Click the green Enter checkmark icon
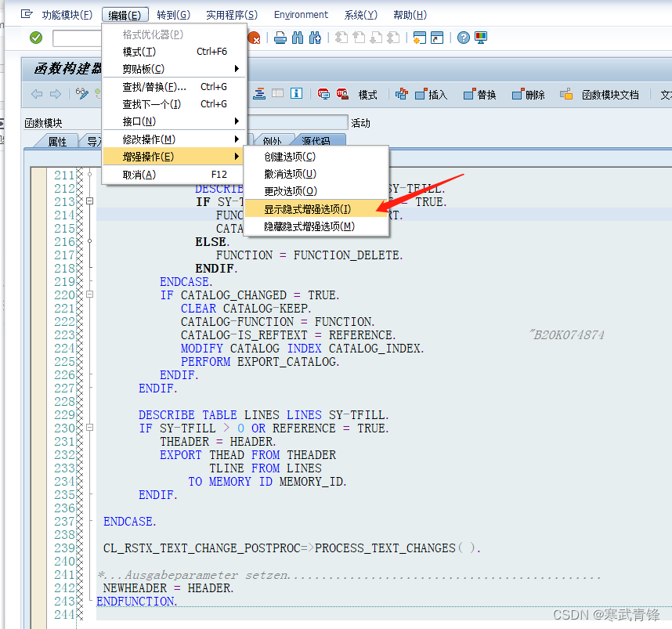Viewport: 672px width, 629px height. tap(36, 38)
